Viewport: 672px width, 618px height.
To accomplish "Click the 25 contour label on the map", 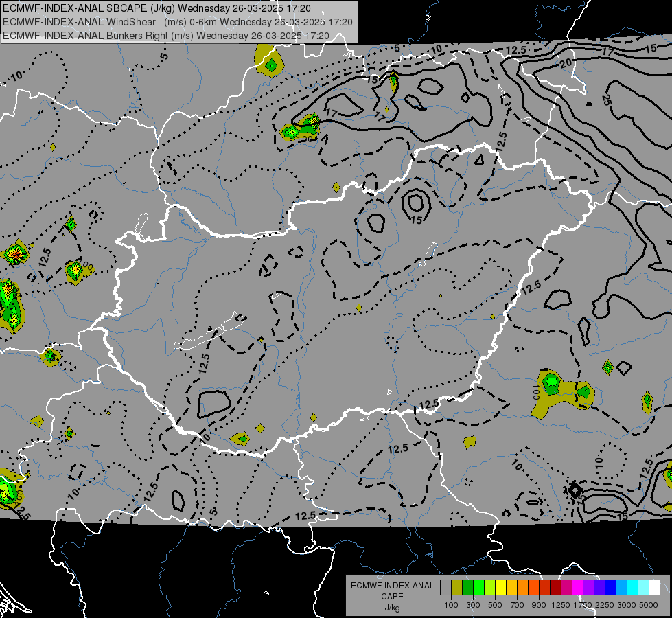I will (606, 100).
